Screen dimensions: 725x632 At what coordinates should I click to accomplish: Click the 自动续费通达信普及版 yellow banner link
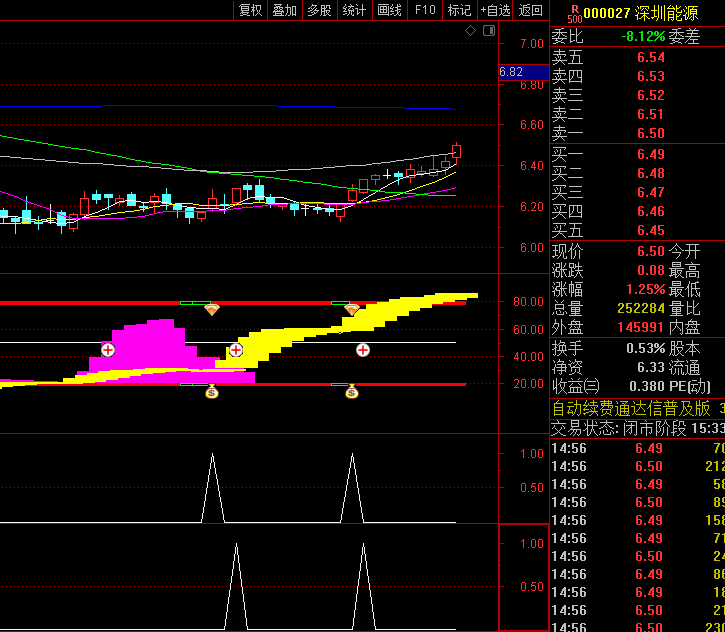point(632,408)
